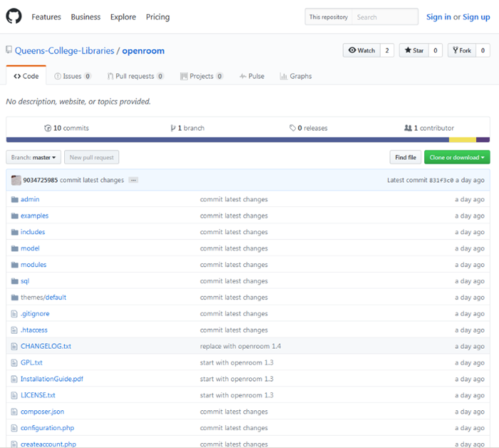The width and height of the screenshot is (499, 448).
Task: Click the CHANGELOG.txt file icon
Action: tap(14, 347)
